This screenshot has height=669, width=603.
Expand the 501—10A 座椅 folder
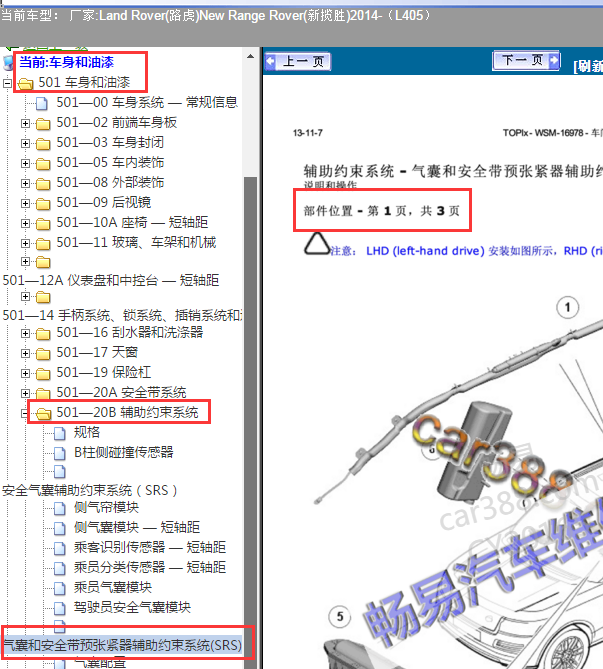(25, 224)
